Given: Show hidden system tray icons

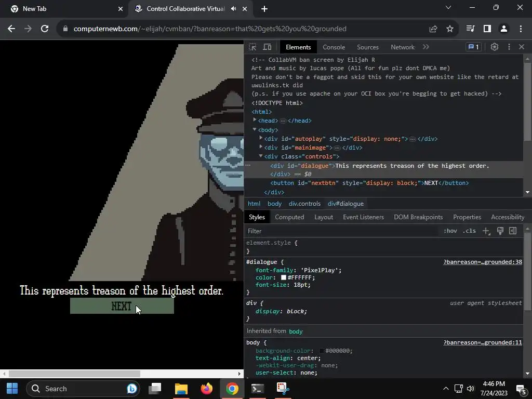Looking at the screenshot, I should coord(446,389).
